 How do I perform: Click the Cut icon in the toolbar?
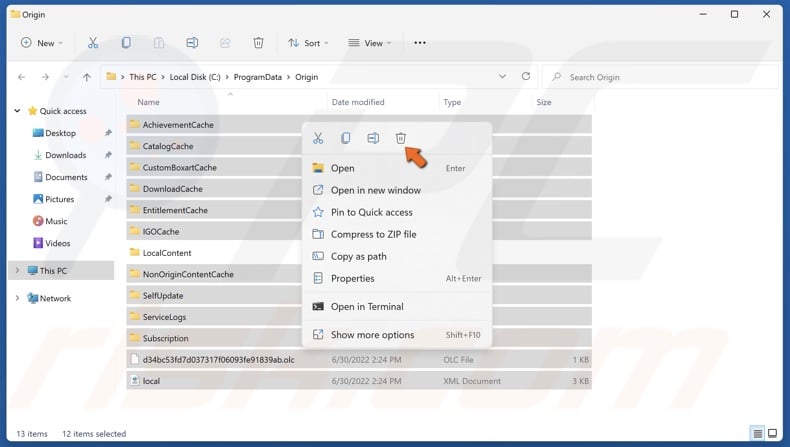click(x=93, y=43)
